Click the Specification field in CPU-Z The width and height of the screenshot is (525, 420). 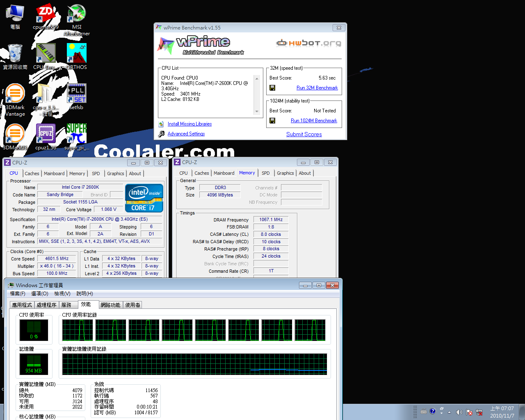[x=100, y=219]
